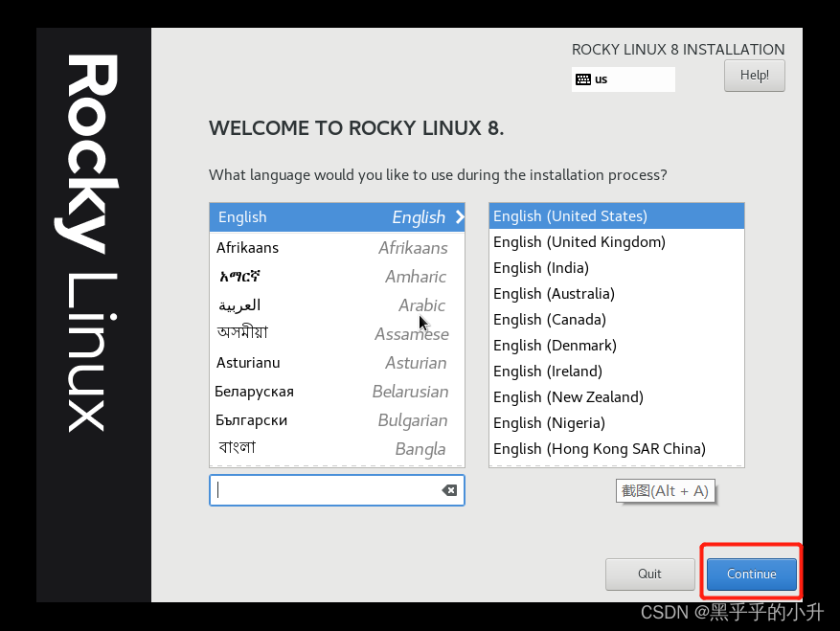
Task: Choose English (Ireland) locale
Action: pyautogui.click(x=617, y=372)
